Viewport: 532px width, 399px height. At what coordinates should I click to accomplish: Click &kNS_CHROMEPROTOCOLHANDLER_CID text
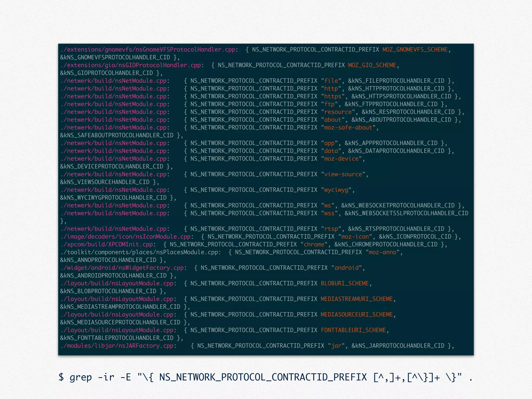point(386,244)
